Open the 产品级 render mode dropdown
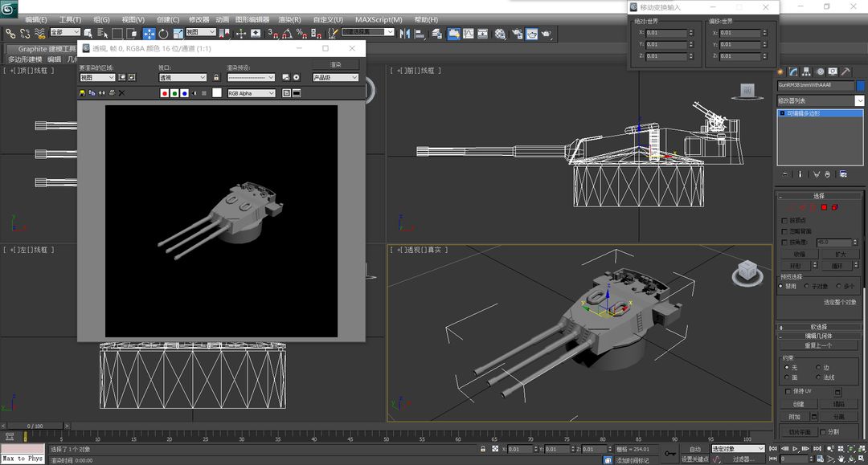Screen dimensions: 868x465 335,77
